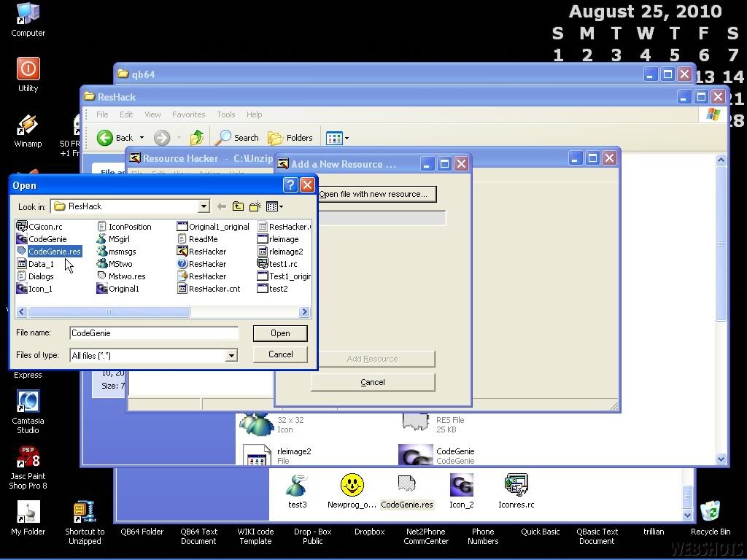Select test3 icon in qb64 window
747x560 pixels.
[x=298, y=491]
